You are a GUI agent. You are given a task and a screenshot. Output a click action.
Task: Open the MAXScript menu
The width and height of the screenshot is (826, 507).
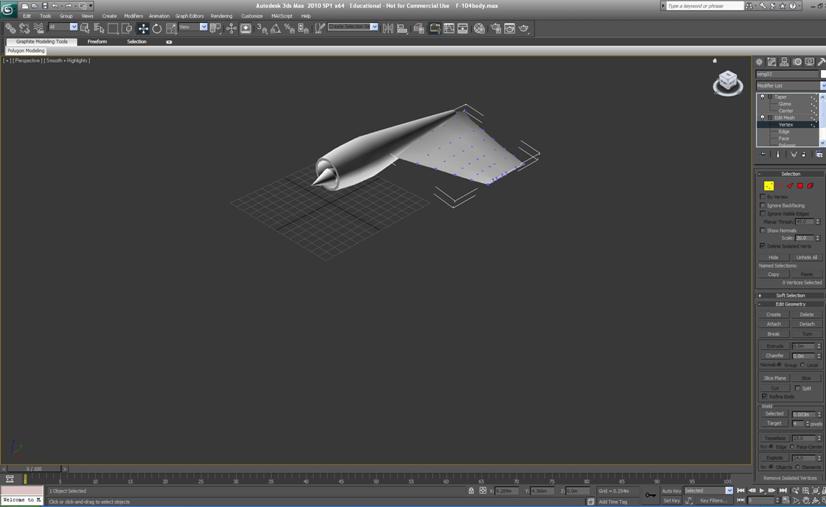[282, 16]
